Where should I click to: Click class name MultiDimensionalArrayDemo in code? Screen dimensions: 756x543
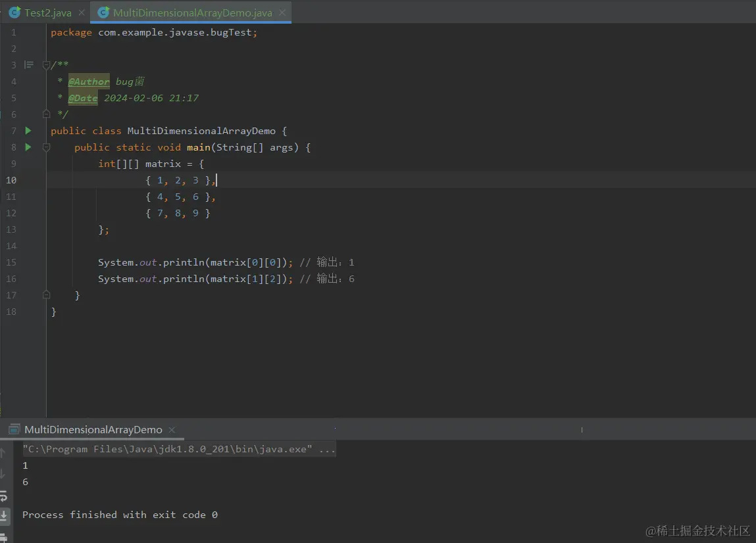click(201, 131)
